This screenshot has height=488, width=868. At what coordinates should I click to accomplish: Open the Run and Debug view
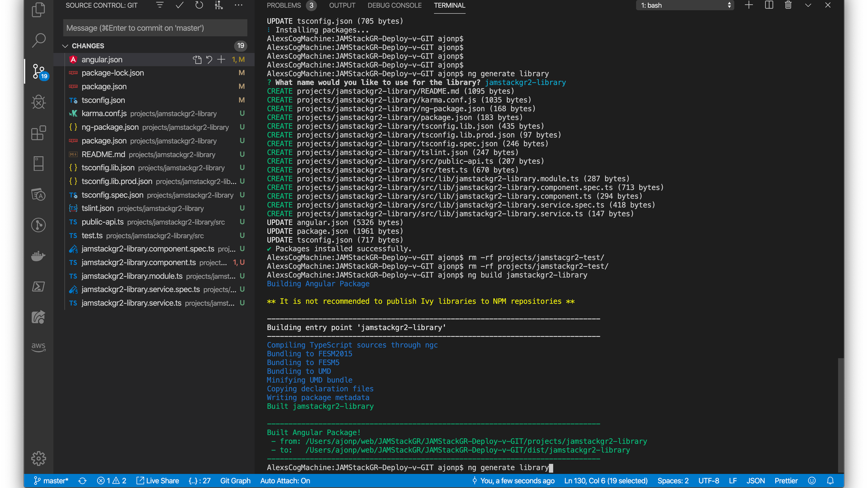[38, 102]
